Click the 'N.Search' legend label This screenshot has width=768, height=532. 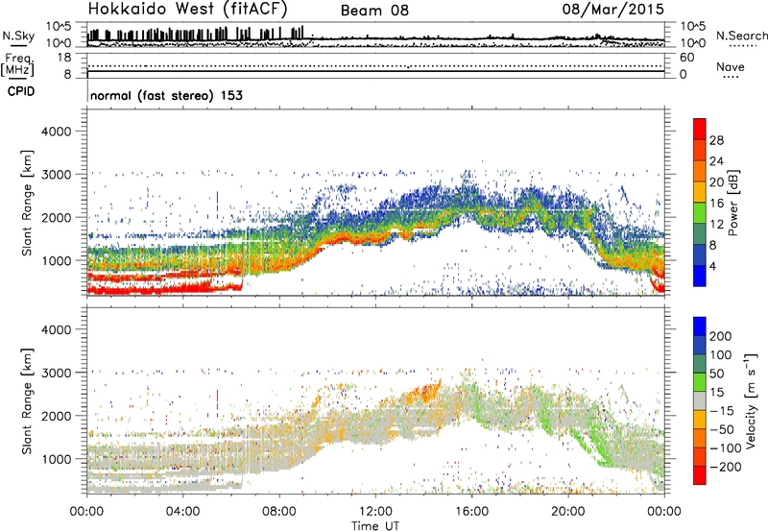741,36
